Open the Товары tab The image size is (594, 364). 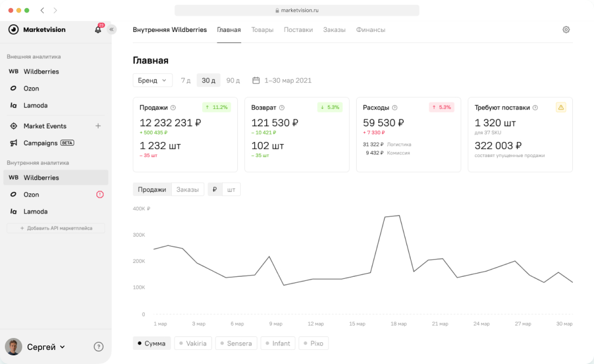pyautogui.click(x=262, y=30)
